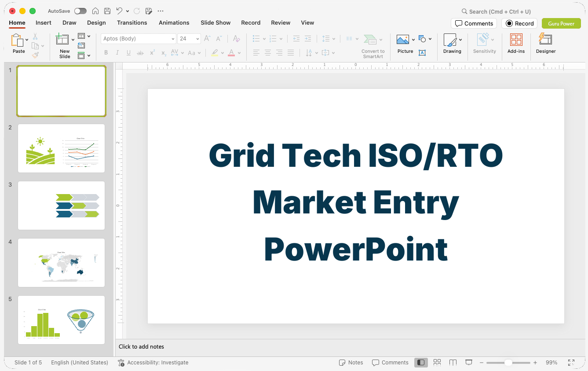Toggle the AutoSave switch

point(80,11)
